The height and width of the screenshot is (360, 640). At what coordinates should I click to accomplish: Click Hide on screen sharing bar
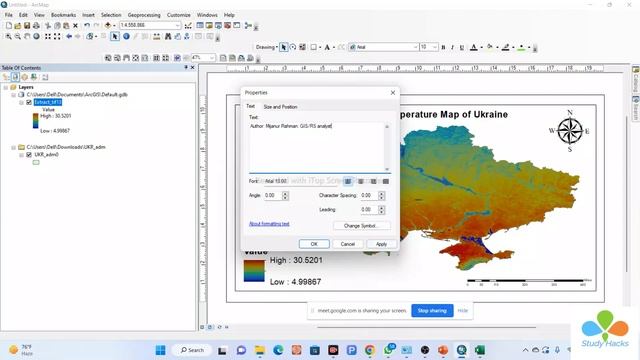click(x=462, y=311)
